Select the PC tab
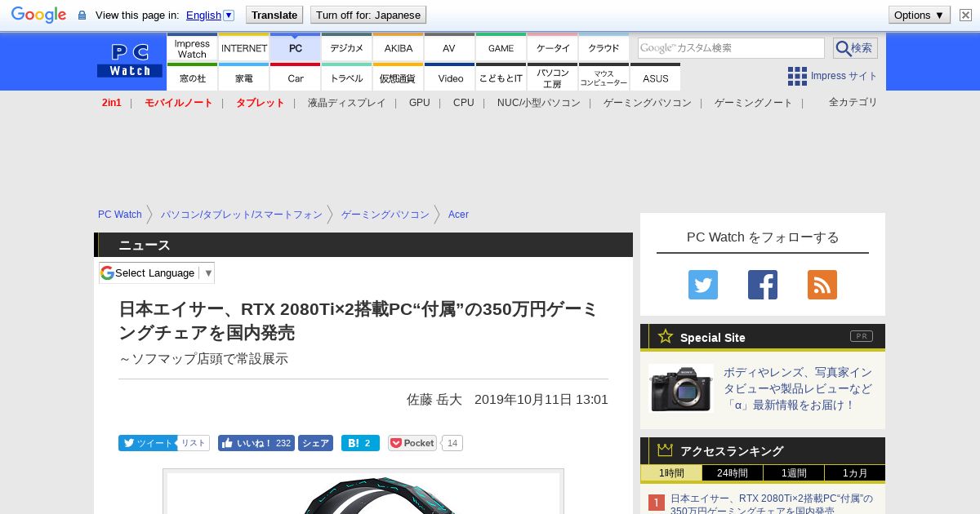The width and height of the screenshot is (980, 514). 296,47
